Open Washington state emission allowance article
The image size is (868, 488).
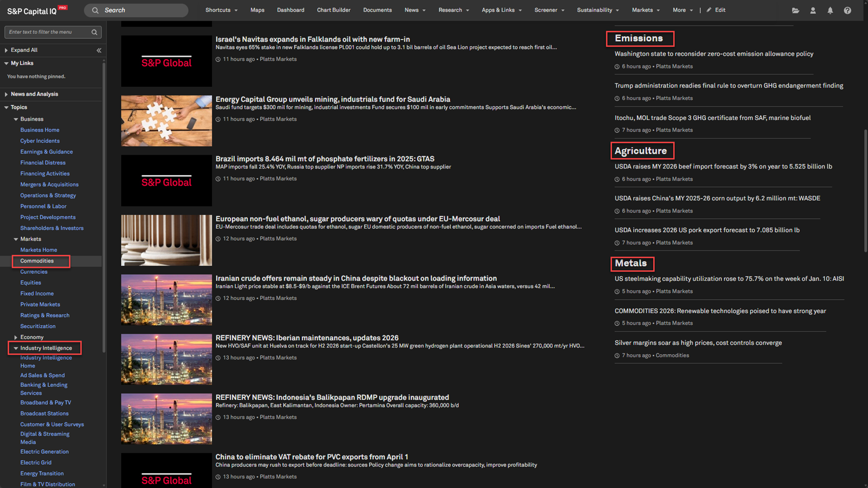point(713,54)
